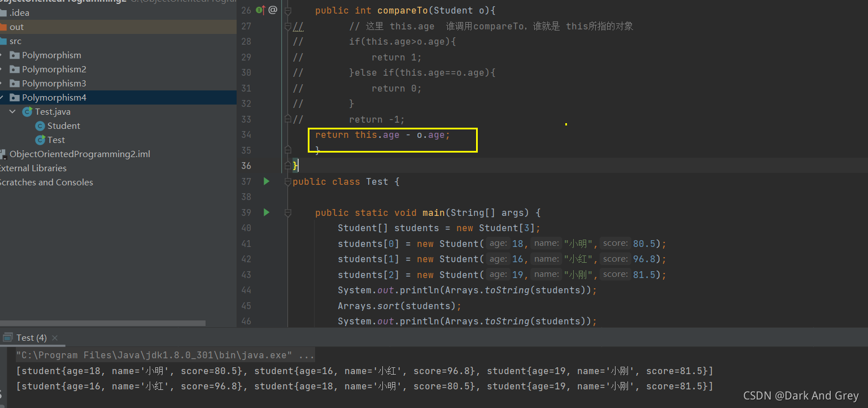This screenshot has width=868, height=408.
Task: Click the name: inlay hint on line 42
Action: (x=546, y=259)
